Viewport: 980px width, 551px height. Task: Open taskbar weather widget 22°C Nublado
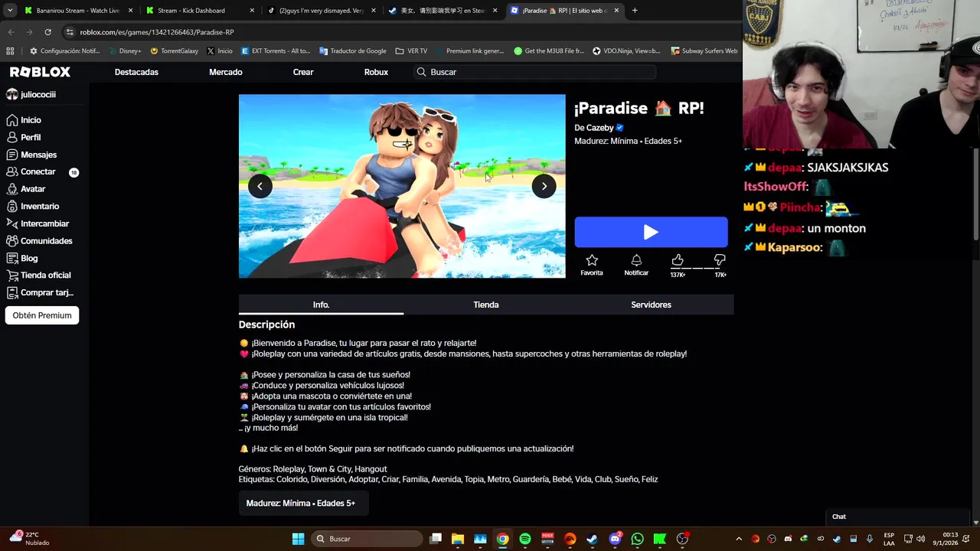30,539
